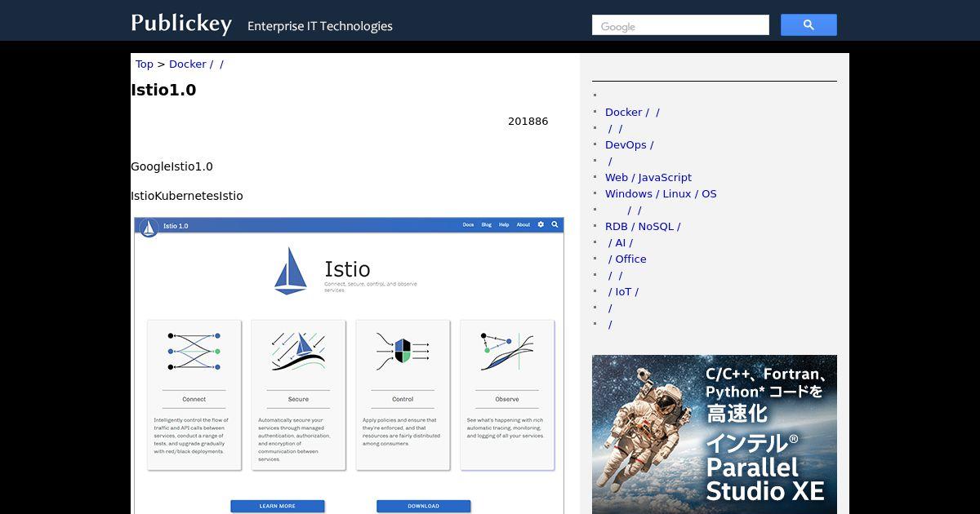
Task: Click the Control card shield icon
Action: click(403, 351)
